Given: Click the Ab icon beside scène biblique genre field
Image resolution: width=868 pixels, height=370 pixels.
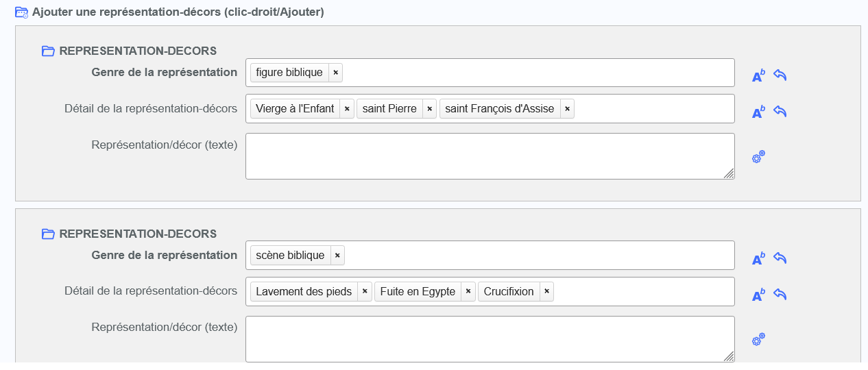Looking at the screenshot, I should [758, 259].
